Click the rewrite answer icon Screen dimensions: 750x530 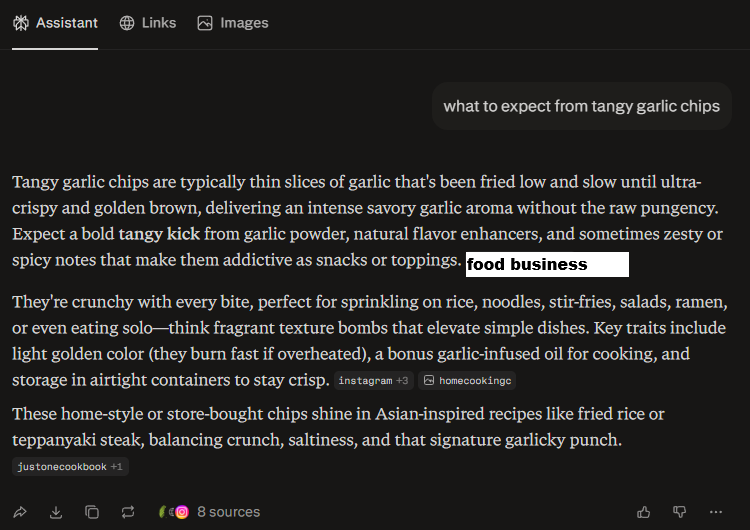click(128, 512)
